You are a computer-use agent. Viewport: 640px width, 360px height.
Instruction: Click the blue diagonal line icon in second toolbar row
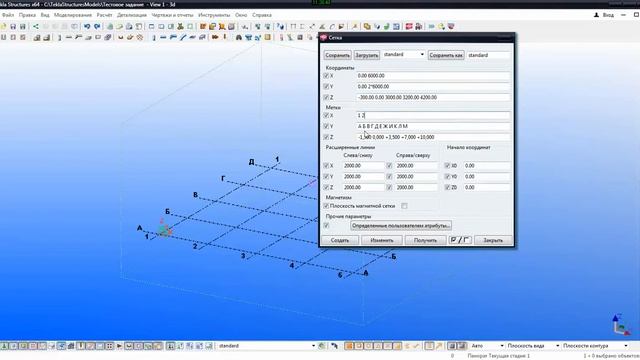click(x=183, y=38)
